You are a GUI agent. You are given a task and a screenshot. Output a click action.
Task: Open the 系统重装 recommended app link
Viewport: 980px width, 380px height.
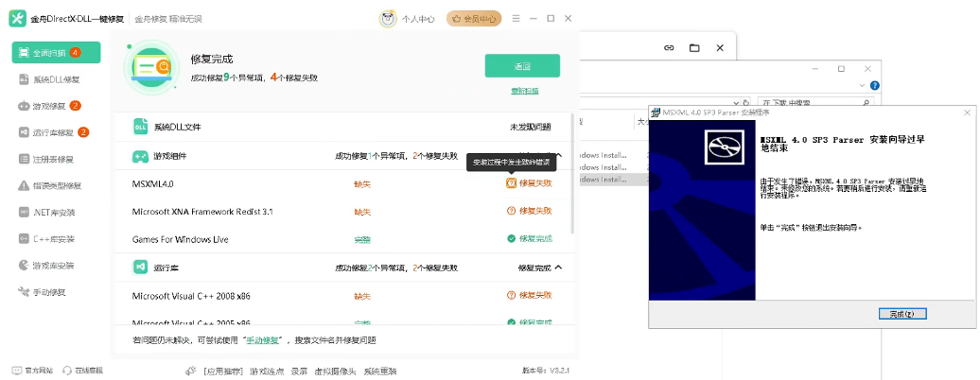(x=380, y=371)
